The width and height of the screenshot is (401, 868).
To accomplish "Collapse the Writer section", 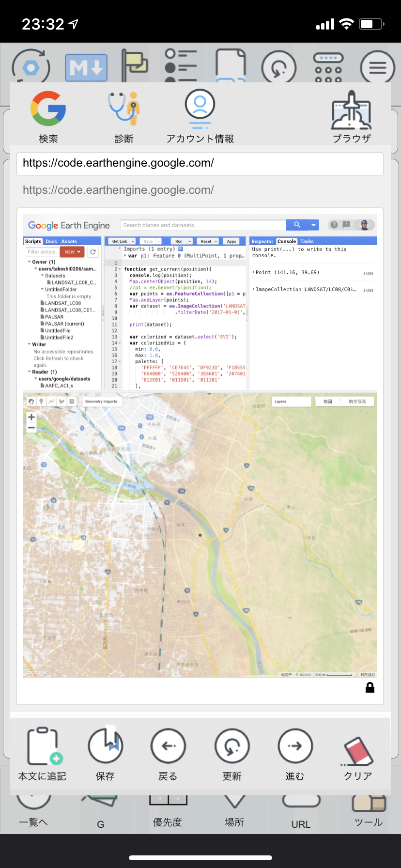I will point(29,344).
